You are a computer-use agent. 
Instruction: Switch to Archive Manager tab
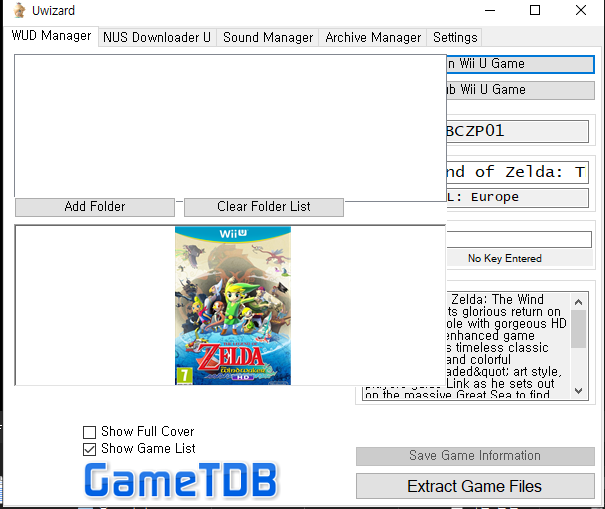click(x=373, y=37)
